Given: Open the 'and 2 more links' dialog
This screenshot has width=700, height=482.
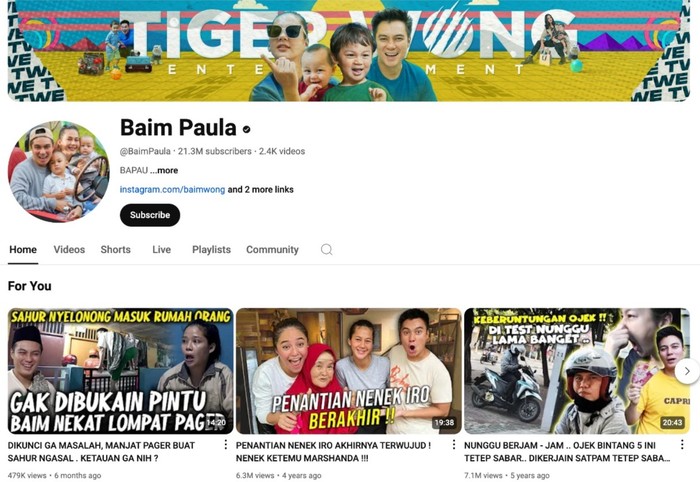Looking at the screenshot, I should [261, 190].
